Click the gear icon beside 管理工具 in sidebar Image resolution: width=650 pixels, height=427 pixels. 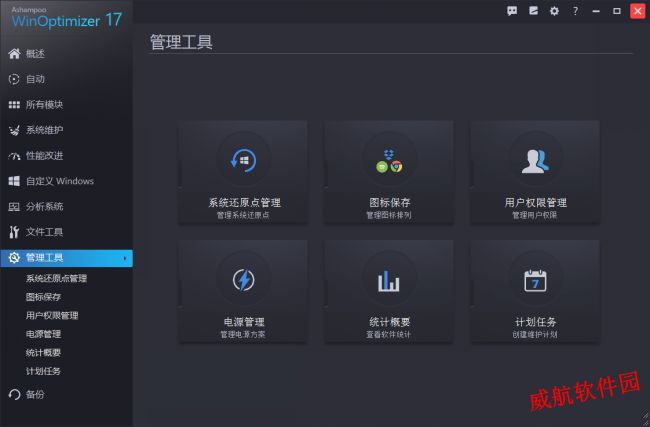tap(14, 258)
